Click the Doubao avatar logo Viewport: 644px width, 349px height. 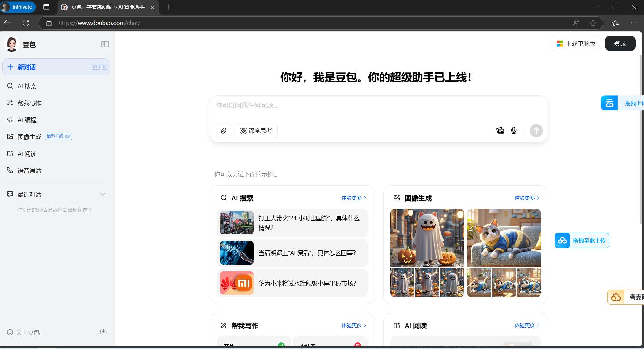coord(12,44)
